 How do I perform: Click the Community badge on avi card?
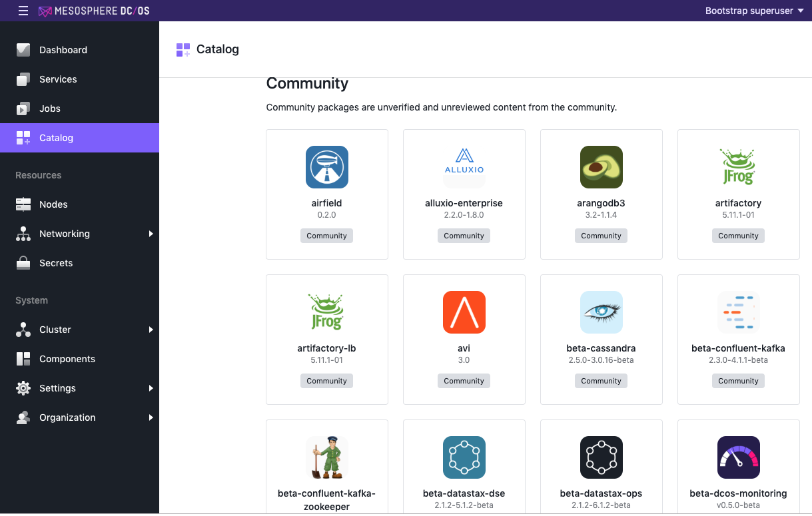pos(464,381)
